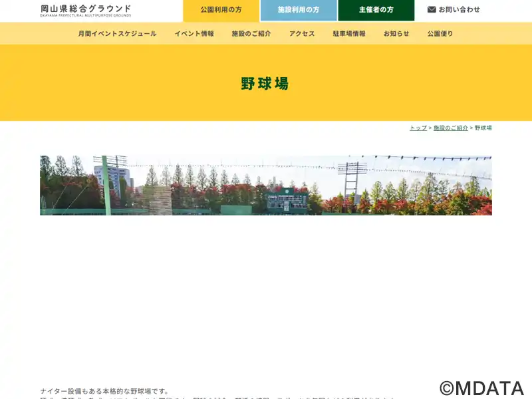The height and width of the screenshot is (399, 532).
Task: Click 野球場 text in breadcrumb
Action: pyautogui.click(x=483, y=128)
